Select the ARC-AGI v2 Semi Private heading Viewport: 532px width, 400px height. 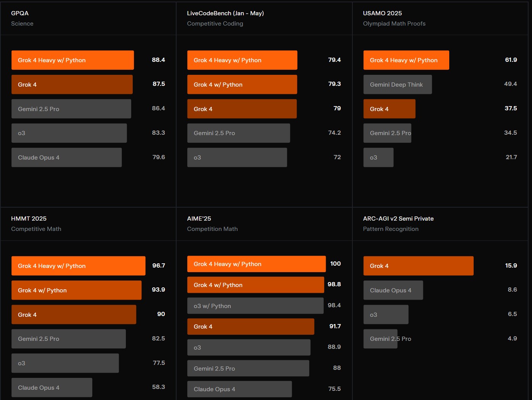click(398, 218)
